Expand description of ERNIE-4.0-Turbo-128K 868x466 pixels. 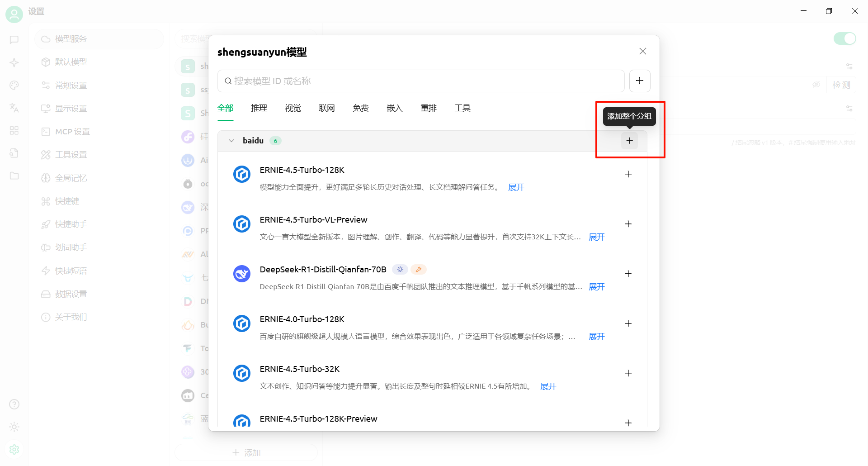597,337
